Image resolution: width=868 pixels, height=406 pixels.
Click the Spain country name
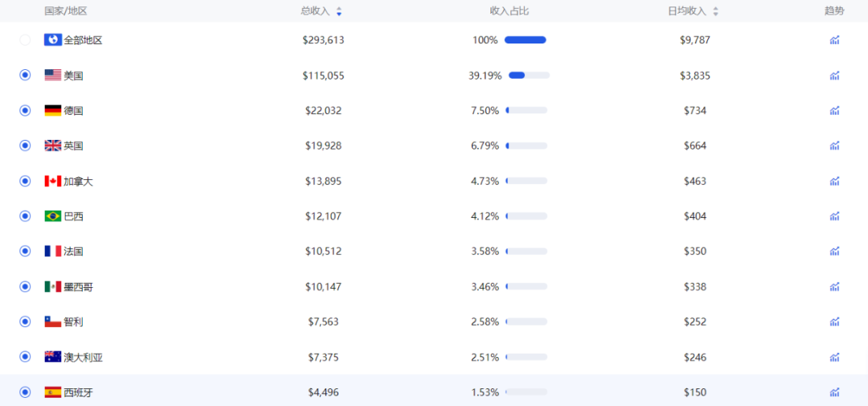point(78,392)
